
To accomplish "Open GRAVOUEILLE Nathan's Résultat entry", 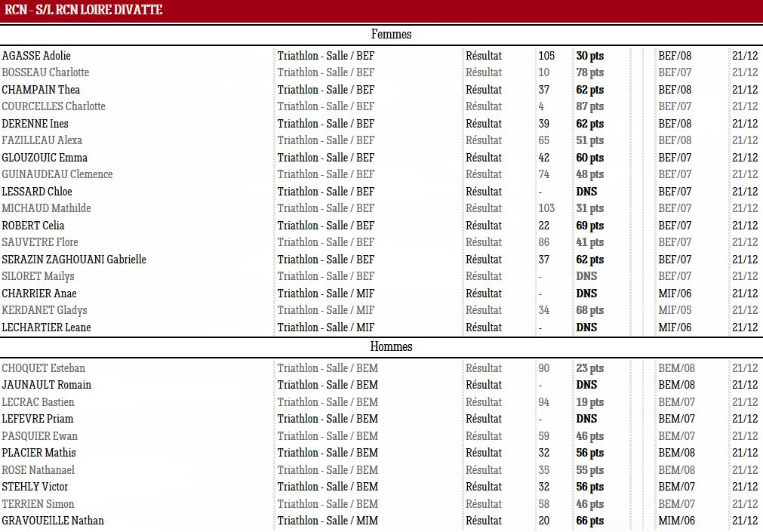I will (484, 521).
